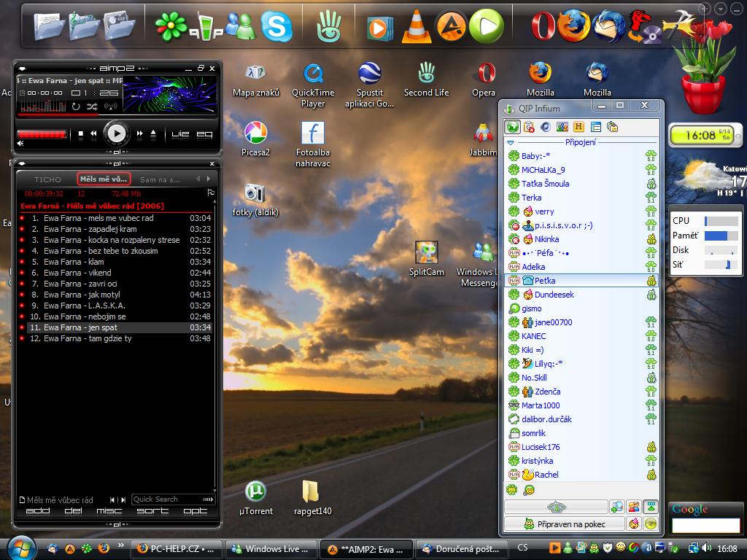Open the µTorrent desktop icon
This screenshot has width=747, height=560.
(255, 491)
